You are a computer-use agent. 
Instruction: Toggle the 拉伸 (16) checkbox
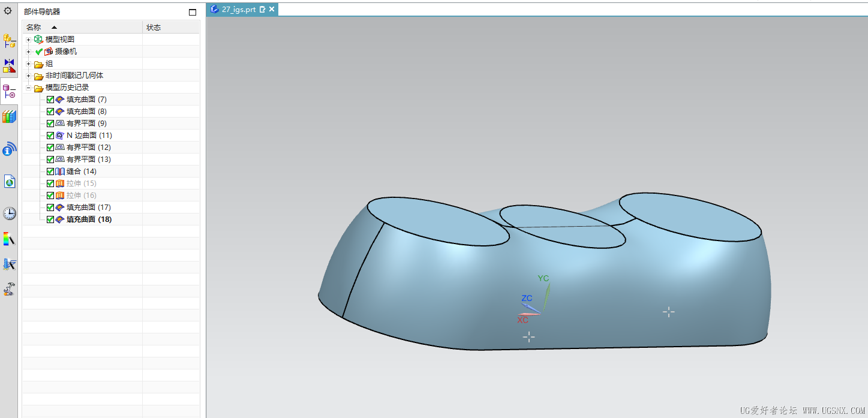pyautogui.click(x=50, y=196)
